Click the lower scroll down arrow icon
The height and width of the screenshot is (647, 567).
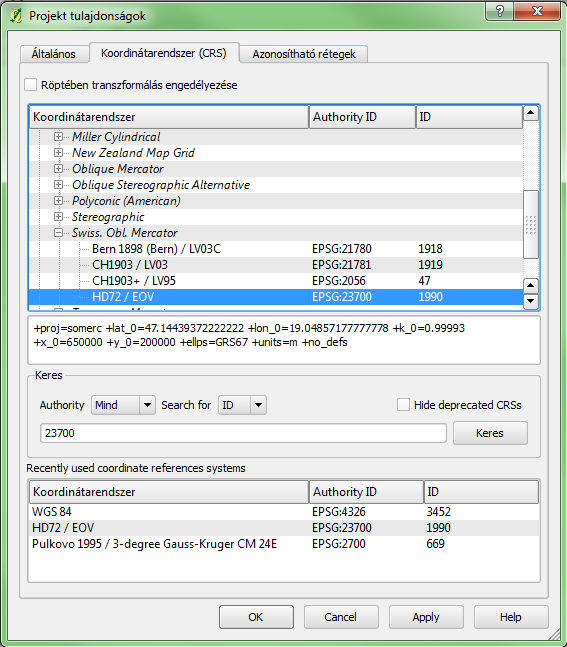click(x=531, y=301)
